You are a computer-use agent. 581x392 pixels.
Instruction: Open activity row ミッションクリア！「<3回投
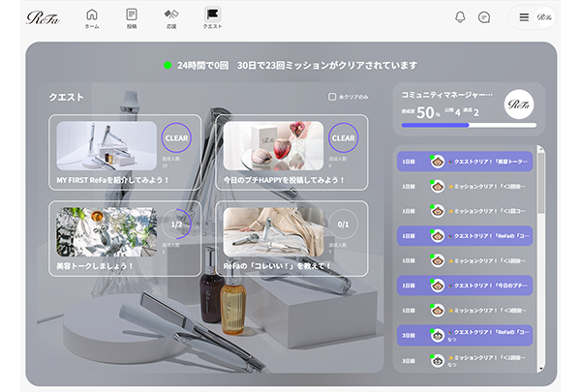pyautogui.click(x=465, y=311)
